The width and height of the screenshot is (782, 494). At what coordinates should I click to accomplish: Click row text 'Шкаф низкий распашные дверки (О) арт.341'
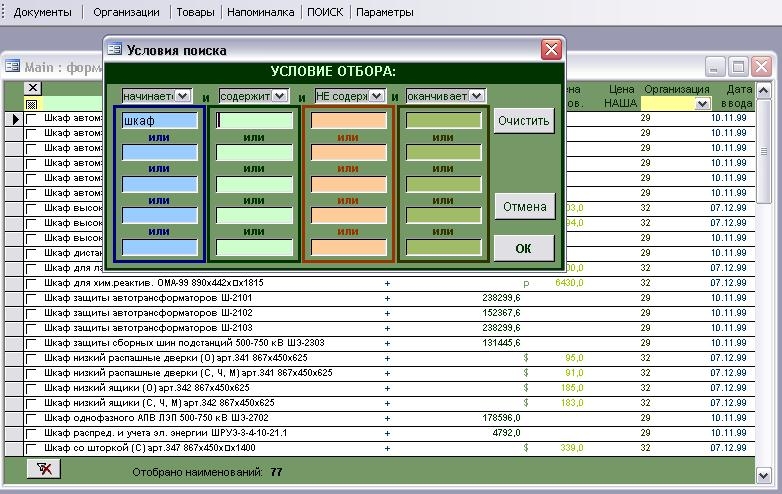(x=176, y=358)
